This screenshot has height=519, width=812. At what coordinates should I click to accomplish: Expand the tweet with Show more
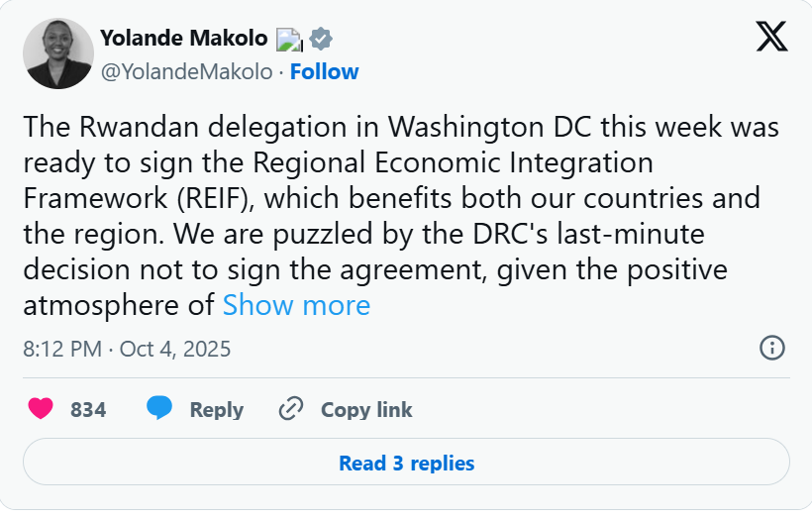(x=296, y=305)
